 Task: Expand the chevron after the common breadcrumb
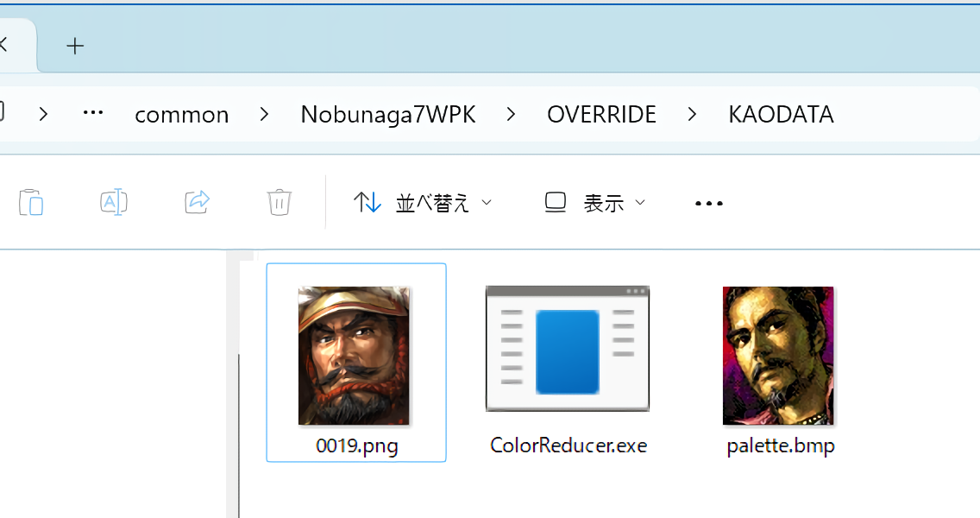[x=265, y=115]
